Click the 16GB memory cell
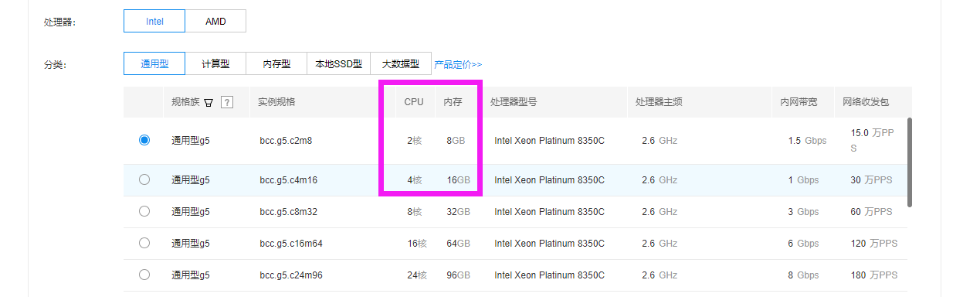 458,180
